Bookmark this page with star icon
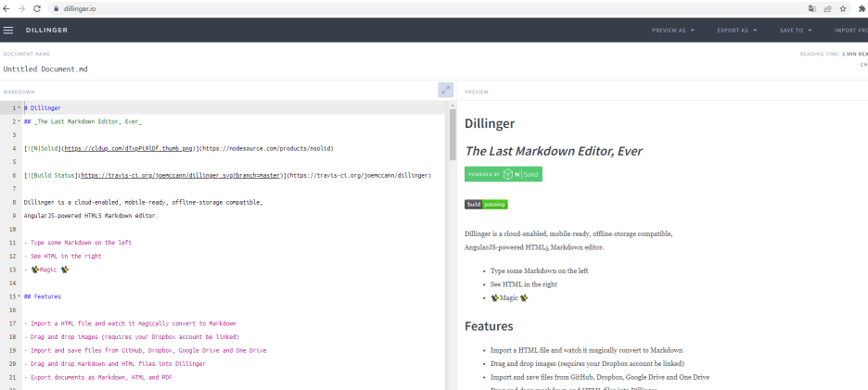 [843, 8]
